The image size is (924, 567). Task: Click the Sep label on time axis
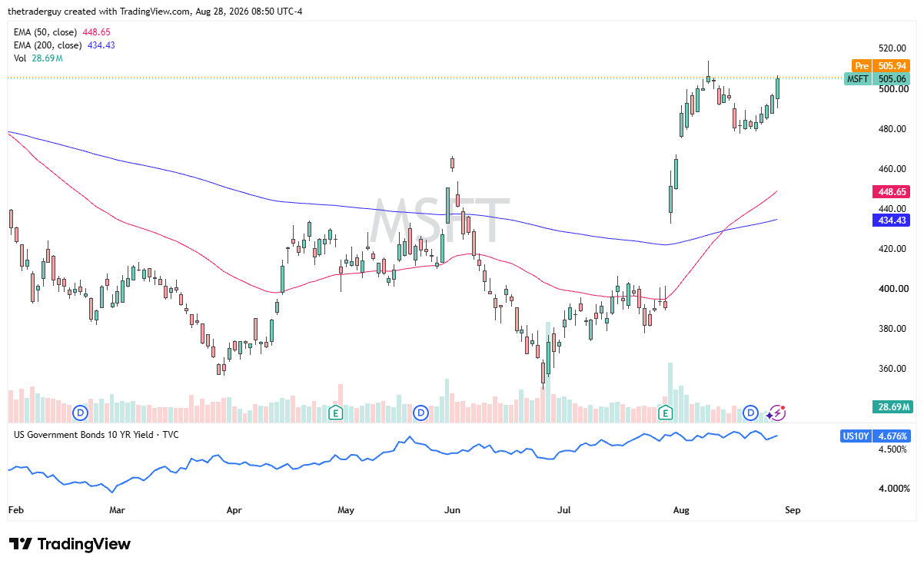coord(793,510)
